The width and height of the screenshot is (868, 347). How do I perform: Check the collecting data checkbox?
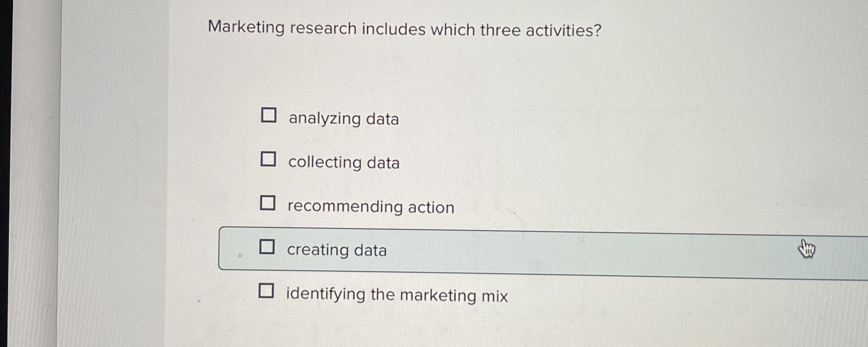click(x=267, y=159)
